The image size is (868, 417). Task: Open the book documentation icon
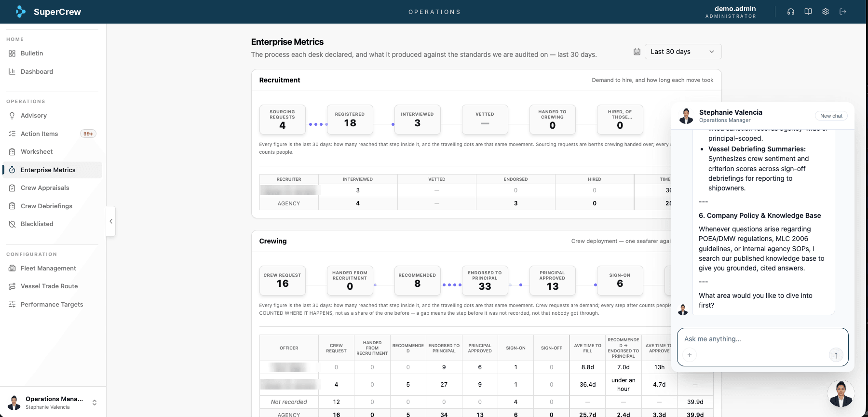click(x=808, y=12)
